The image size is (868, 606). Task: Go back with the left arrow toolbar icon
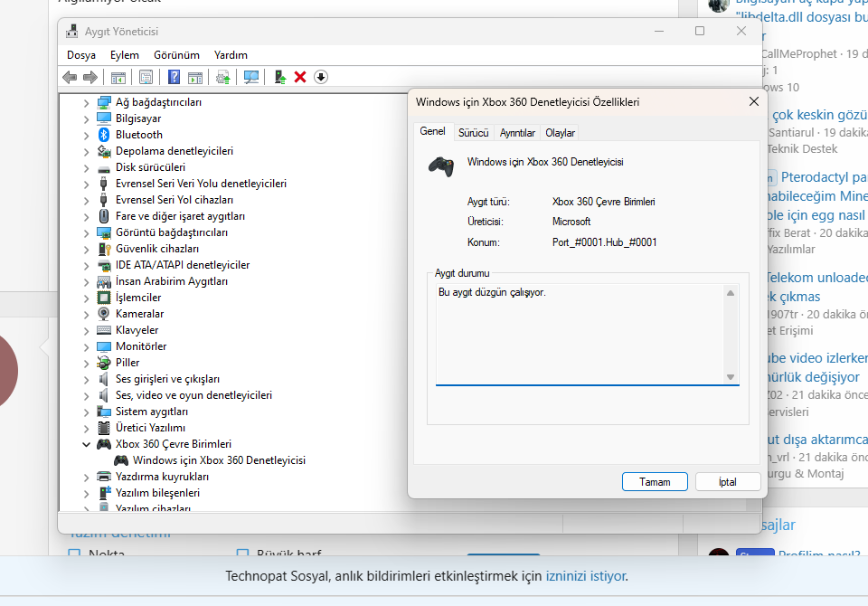point(70,77)
